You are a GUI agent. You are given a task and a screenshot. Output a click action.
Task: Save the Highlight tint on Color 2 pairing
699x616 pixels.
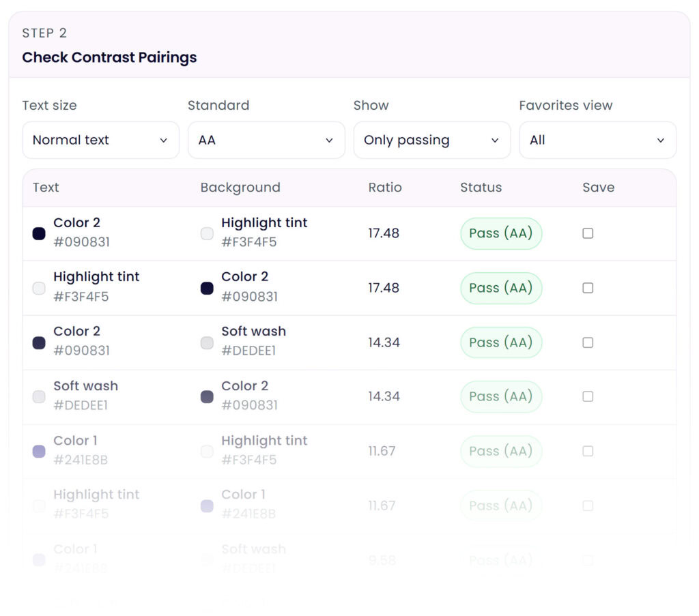(x=588, y=288)
